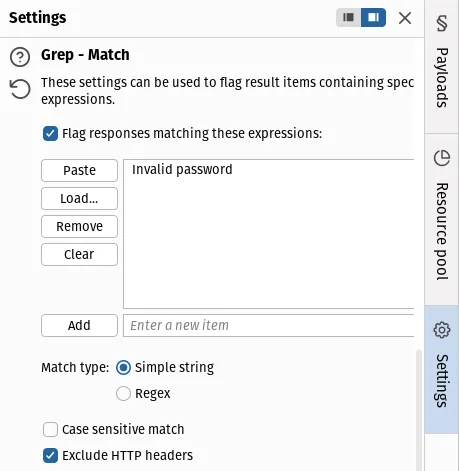Viewport: 459px width, 471px height.
Task: Click the Settings gear icon
Action: pyautogui.click(x=442, y=330)
